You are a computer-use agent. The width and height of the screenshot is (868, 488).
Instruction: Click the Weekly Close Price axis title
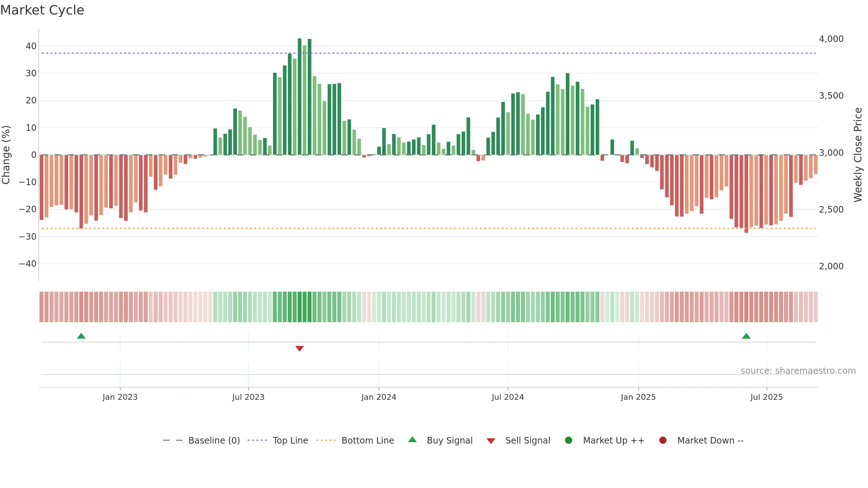coord(858,155)
